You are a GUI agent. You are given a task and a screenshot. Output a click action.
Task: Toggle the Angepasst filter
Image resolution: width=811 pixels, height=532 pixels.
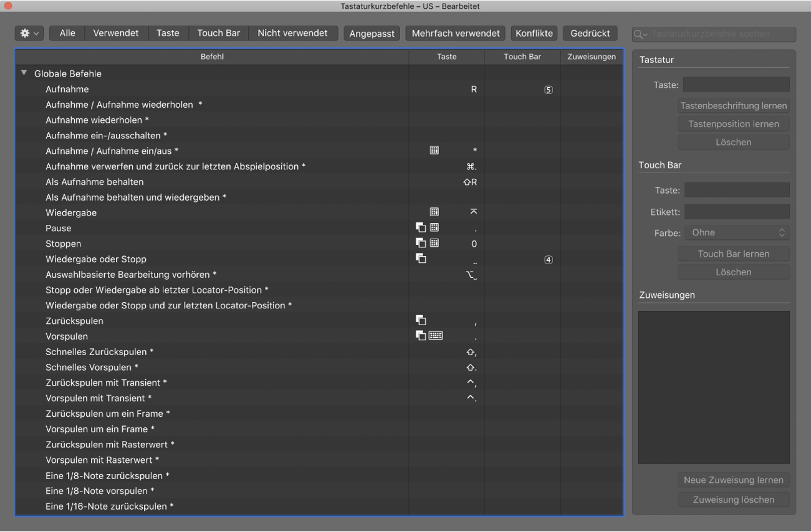point(372,33)
